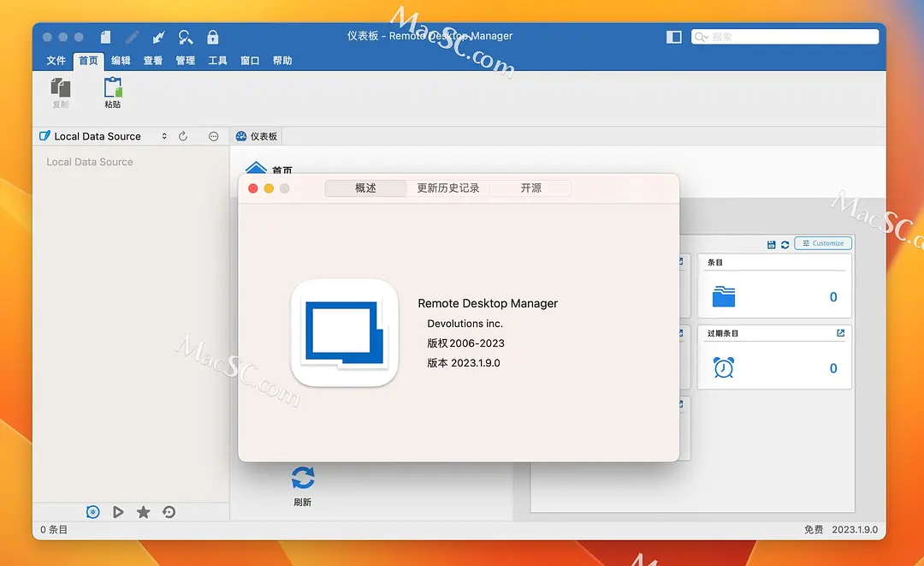Click the pencil edit icon in title bar

(x=132, y=37)
